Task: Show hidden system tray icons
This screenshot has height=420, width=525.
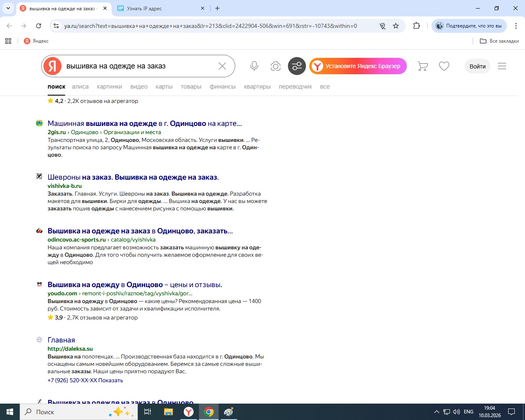Action: click(x=437, y=412)
